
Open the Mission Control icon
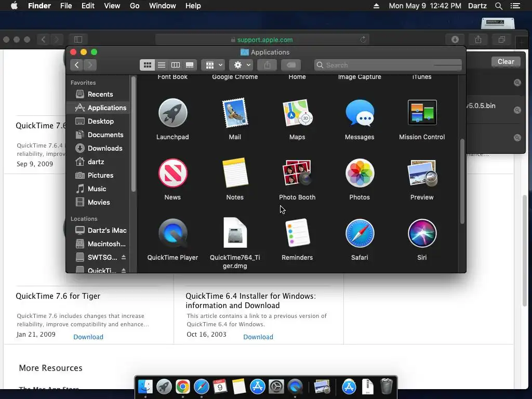(x=422, y=113)
